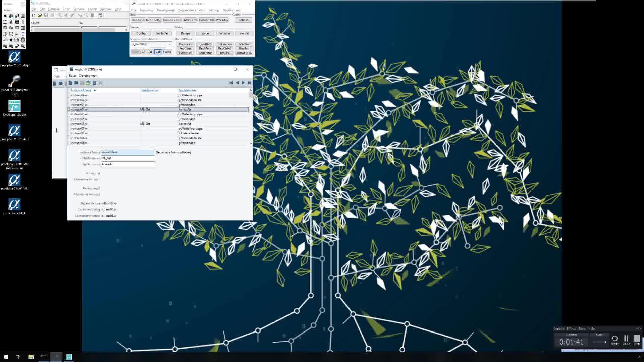Click green copy icon in Auskunft toolbar
The height and width of the screenshot is (362, 644).
89,83
